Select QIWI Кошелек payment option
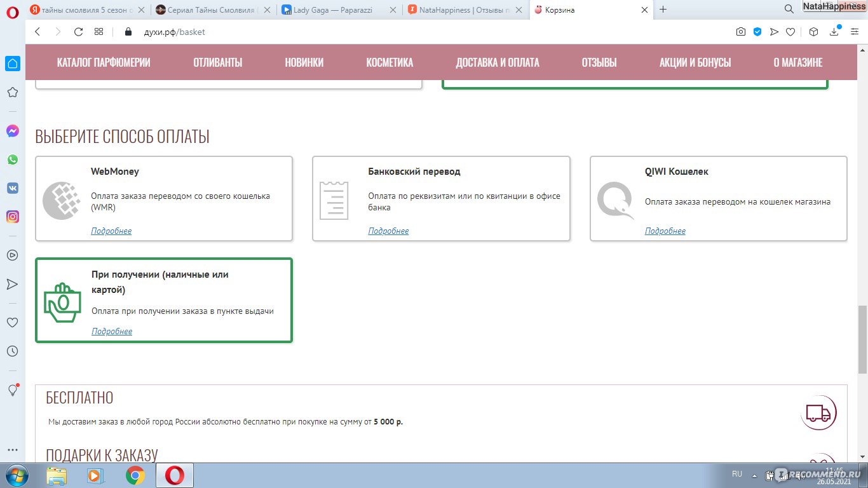Viewport: 868px width, 488px height. [719, 199]
